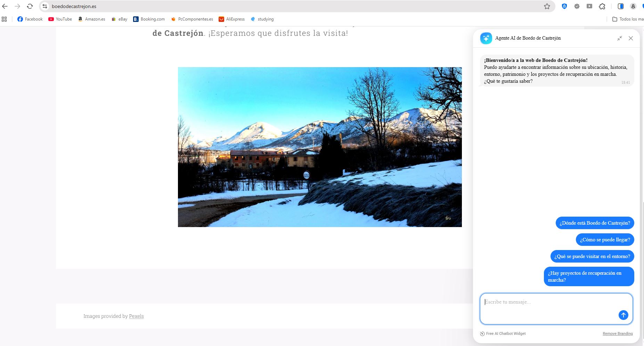The image size is (644, 346).
Task: Minimize the AI chat widget panel
Action: pos(619,38)
